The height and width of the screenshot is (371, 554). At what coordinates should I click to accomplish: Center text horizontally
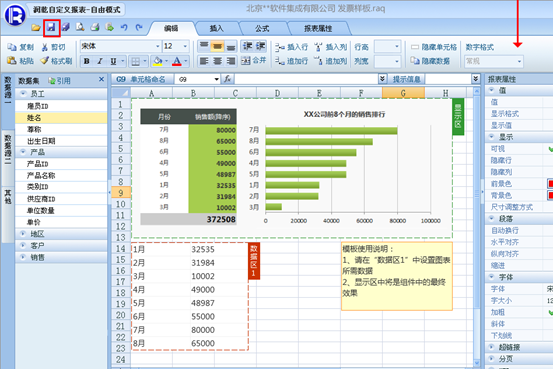click(217, 61)
